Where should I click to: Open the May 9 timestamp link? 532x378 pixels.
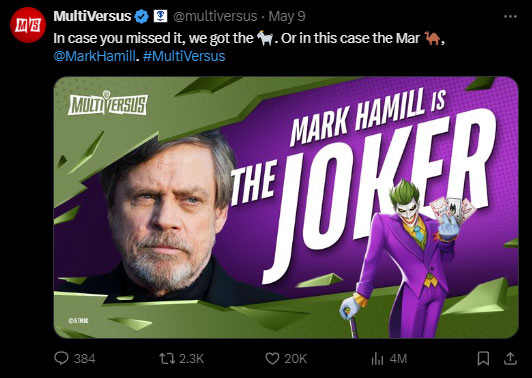pos(287,16)
